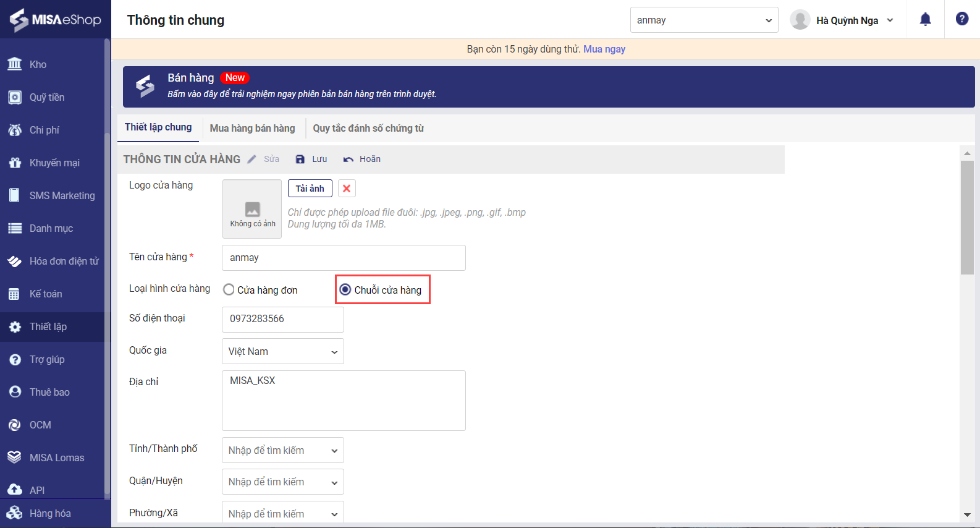
Task: Open the Quốc gia Việt Nam dropdown
Action: click(282, 351)
